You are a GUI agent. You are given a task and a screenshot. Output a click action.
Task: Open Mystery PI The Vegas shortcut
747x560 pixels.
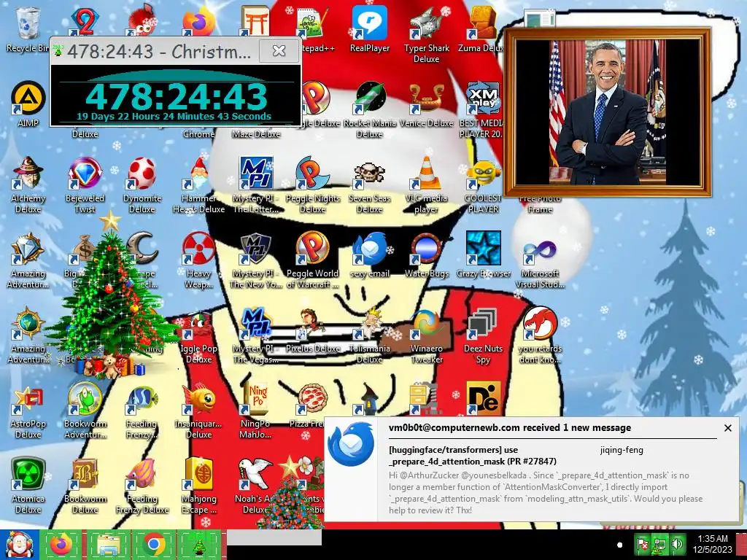(x=255, y=335)
